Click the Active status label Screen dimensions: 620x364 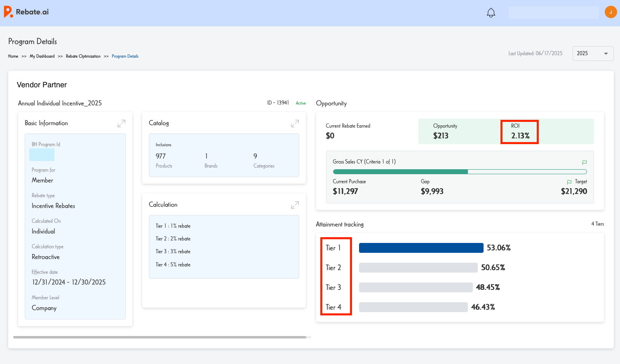coord(301,103)
